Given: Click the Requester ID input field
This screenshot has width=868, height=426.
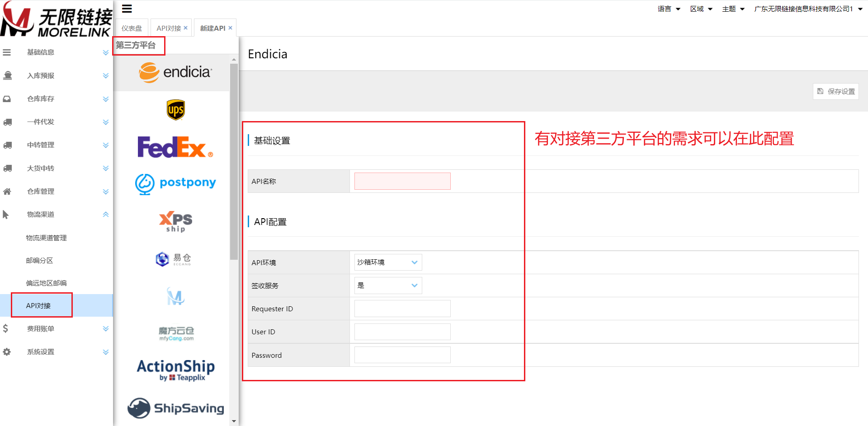Looking at the screenshot, I should [402, 309].
